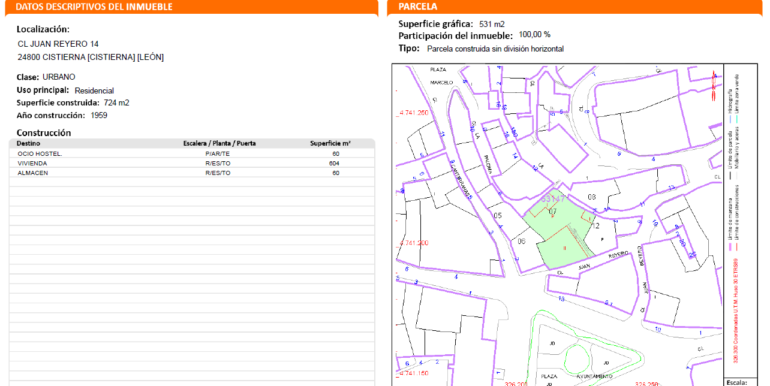This screenshot has width=770, height=386.
Task: Click the 'Residencial' use value
Action: tap(94, 91)
